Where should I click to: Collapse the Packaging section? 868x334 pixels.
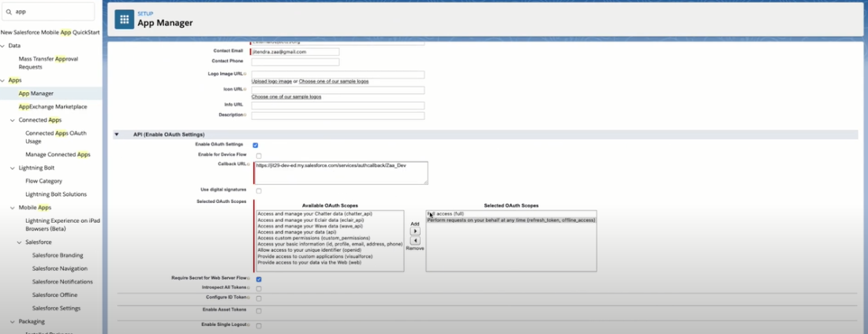click(x=13, y=321)
